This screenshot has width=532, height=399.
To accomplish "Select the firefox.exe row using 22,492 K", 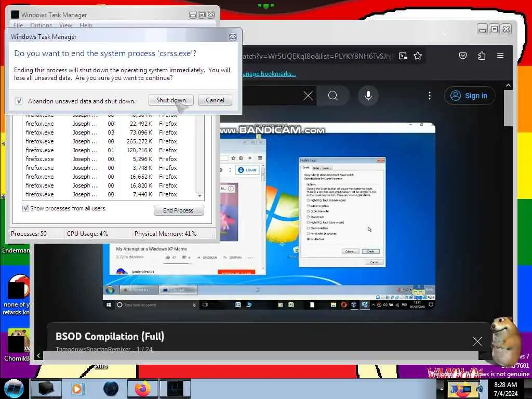I will (x=109, y=124).
